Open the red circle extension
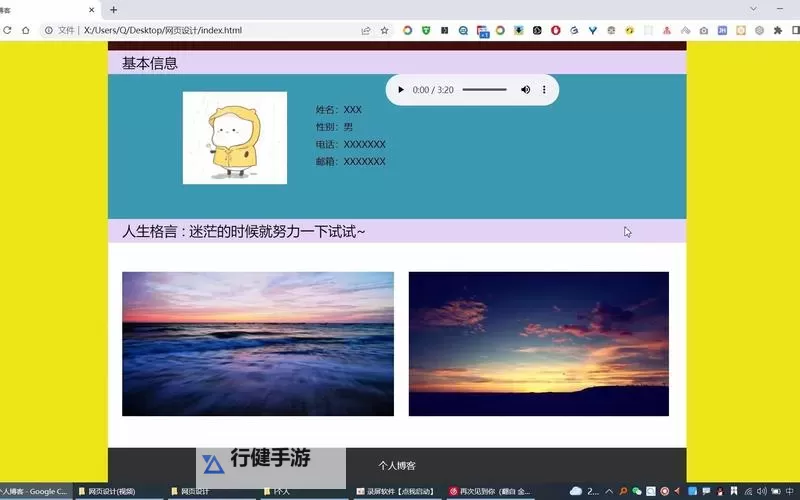800x500 pixels. coord(556,31)
